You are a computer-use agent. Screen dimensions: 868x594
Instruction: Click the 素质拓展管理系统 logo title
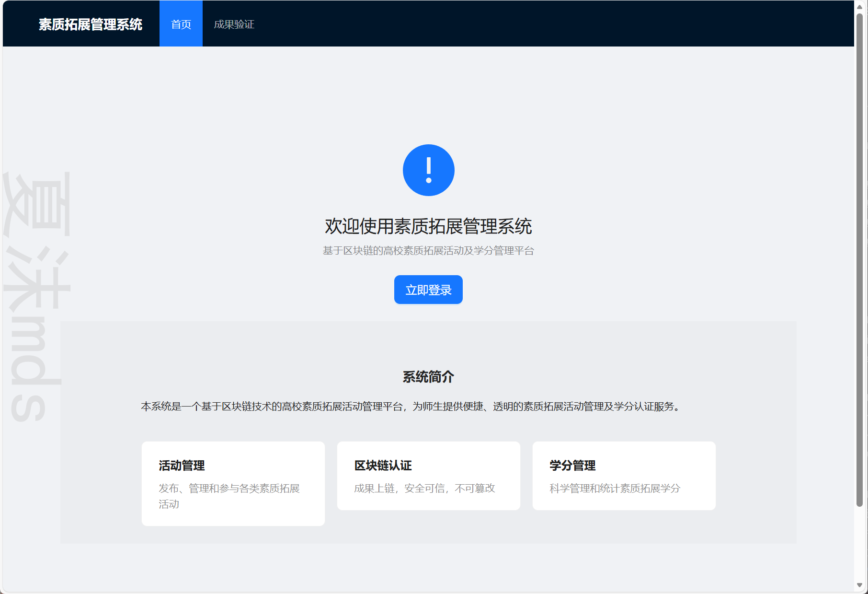pos(91,24)
